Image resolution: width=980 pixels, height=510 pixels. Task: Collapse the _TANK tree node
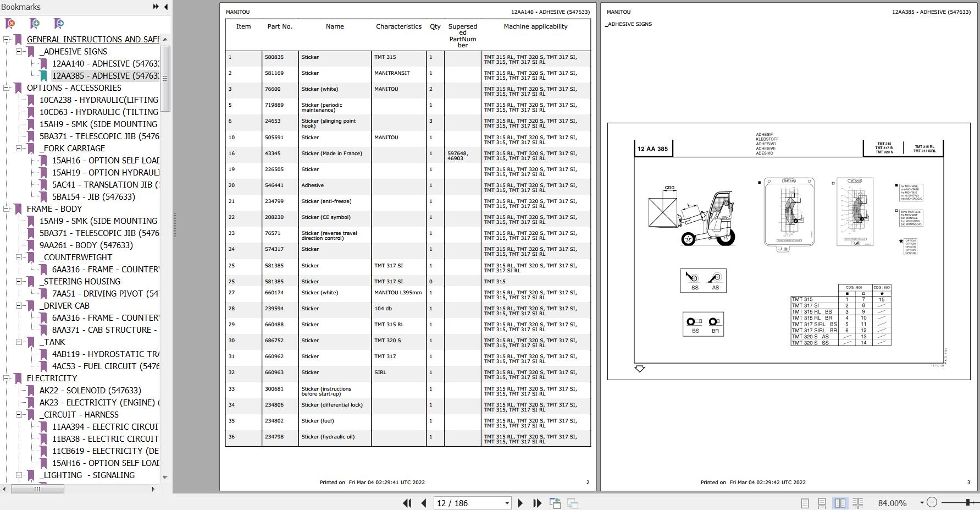tap(19, 342)
